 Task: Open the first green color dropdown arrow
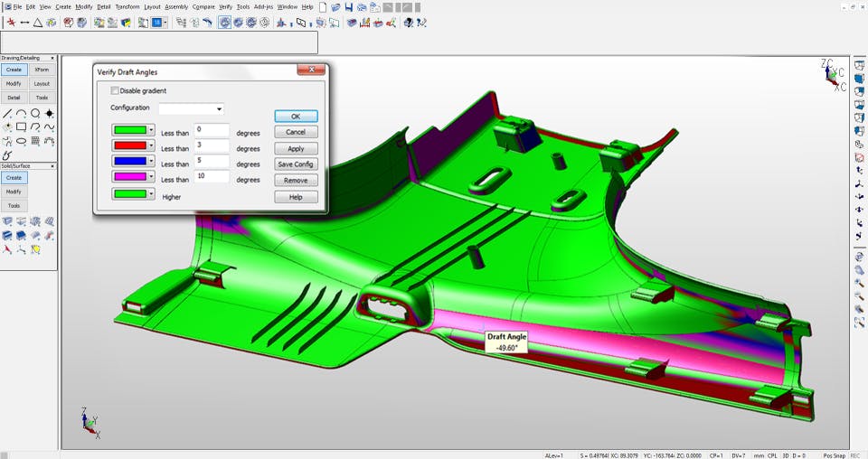tap(151, 130)
